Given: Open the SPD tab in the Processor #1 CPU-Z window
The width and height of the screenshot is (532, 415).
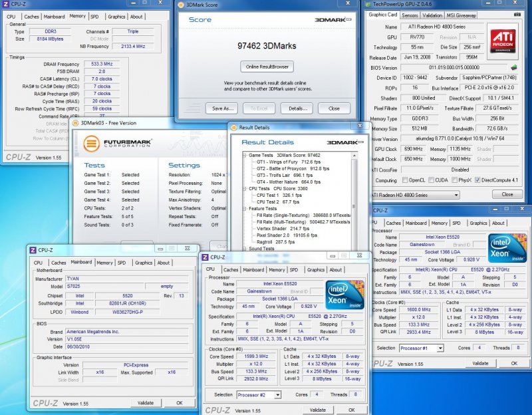Looking at the screenshot, I should [456, 223].
